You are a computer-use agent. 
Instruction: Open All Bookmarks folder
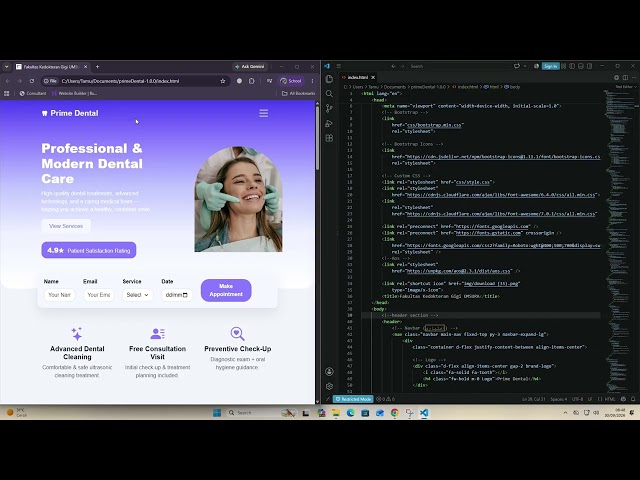pyautogui.click(x=298, y=93)
